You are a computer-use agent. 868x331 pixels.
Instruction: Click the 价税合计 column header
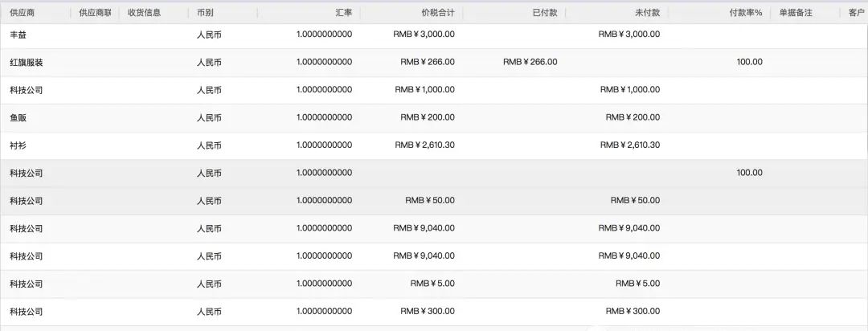pos(438,13)
